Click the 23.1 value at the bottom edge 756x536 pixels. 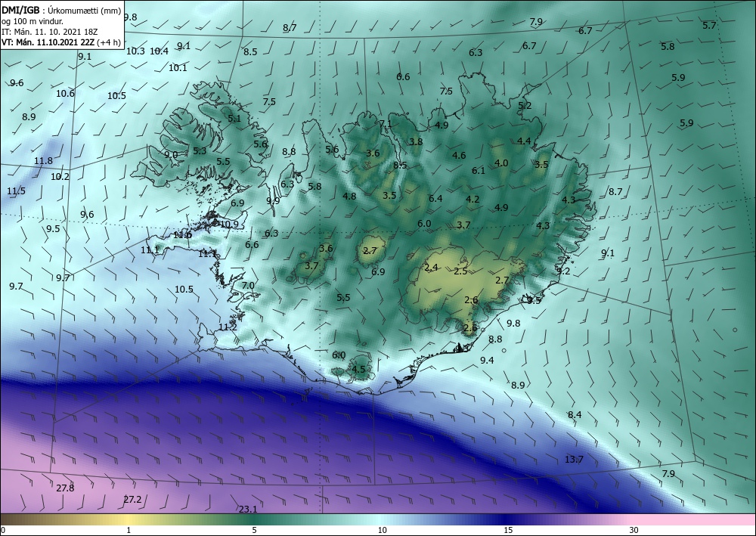point(248,509)
